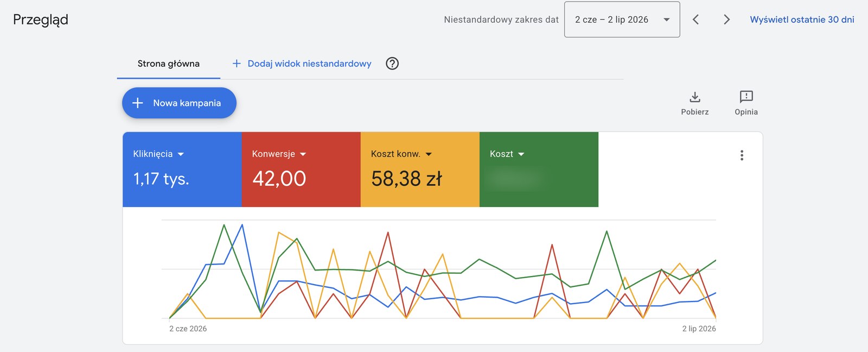Select the red Konwersje 42,00 value

[x=279, y=179]
